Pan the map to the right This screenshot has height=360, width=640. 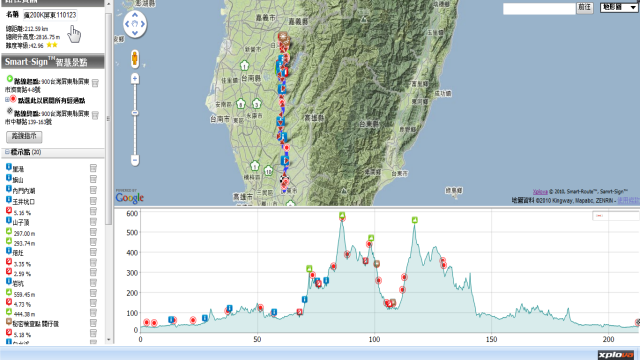pos(142,24)
